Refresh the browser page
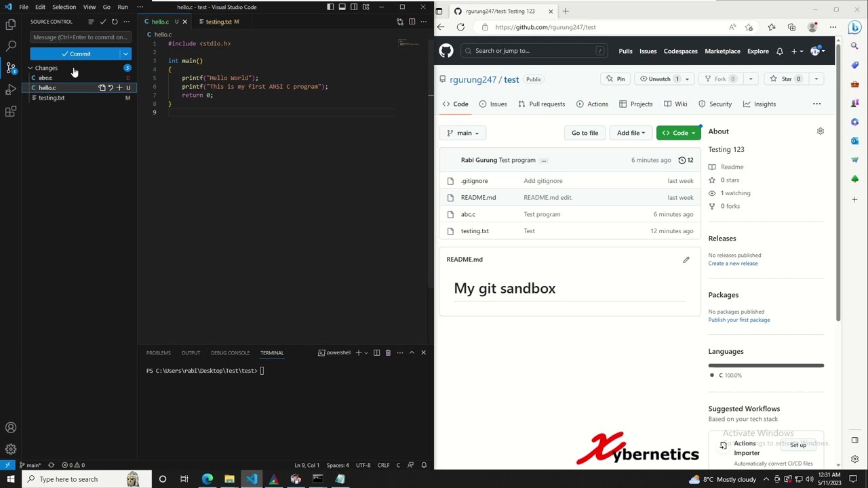The height and width of the screenshot is (488, 868). tap(460, 27)
